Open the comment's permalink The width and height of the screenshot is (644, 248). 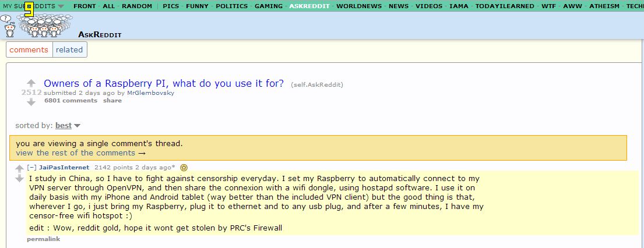44,239
